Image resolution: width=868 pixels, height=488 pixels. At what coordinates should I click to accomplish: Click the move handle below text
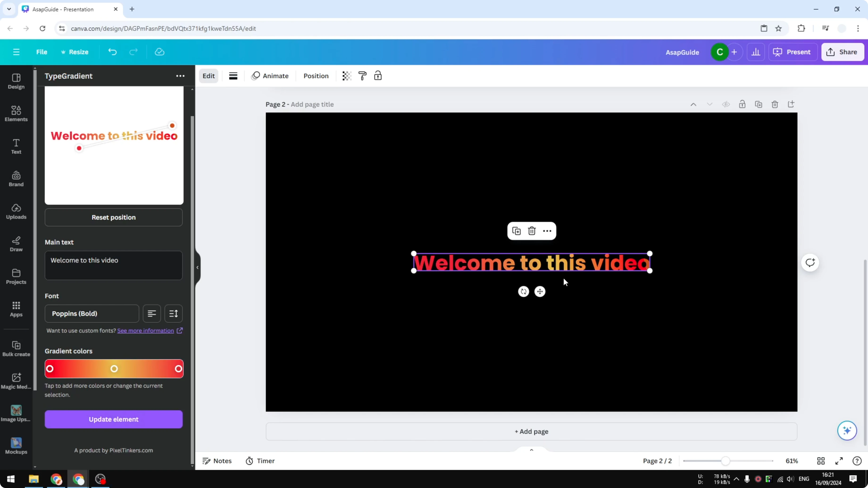pyautogui.click(x=540, y=292)
